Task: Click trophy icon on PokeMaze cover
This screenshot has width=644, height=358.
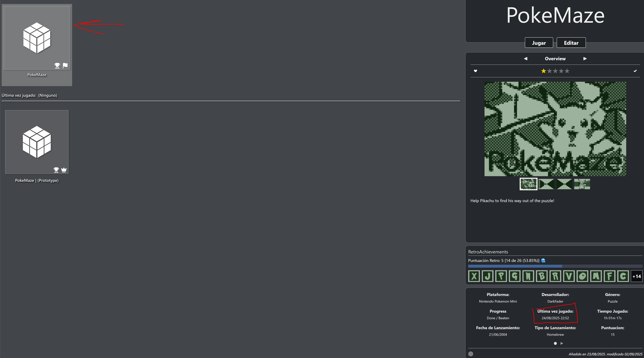Action: tap(57, 66)
